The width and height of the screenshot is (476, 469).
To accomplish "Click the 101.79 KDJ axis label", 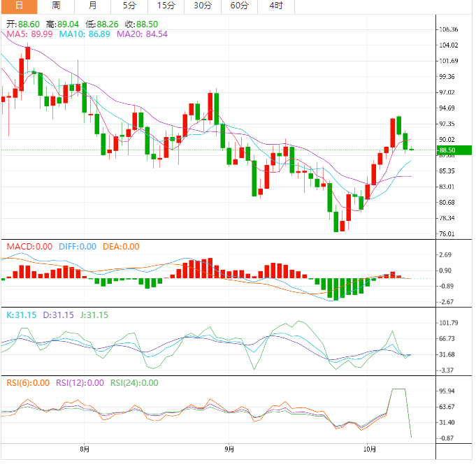I will click(449, 323).
